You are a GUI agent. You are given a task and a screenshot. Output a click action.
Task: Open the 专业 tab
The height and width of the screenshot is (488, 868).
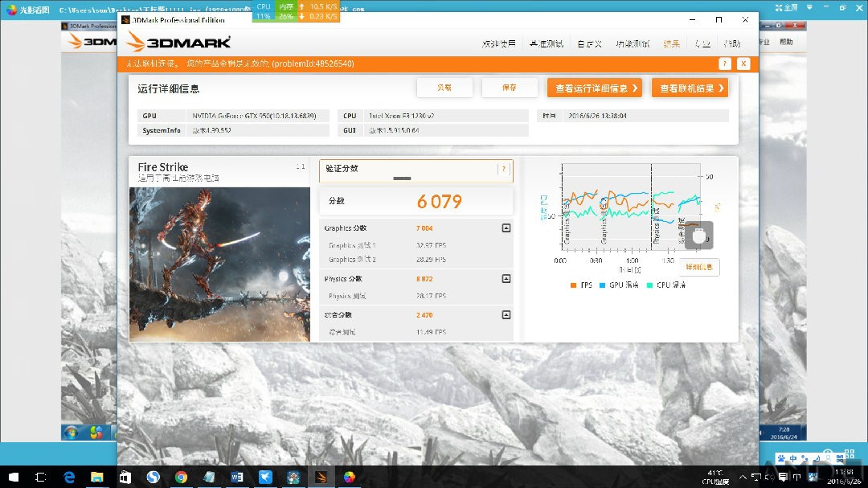coord(702,43)
